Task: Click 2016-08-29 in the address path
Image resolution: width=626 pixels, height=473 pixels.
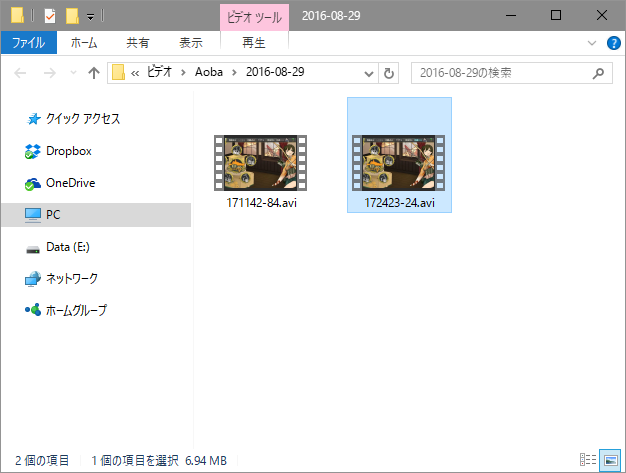Action: (x=275, y=72)
